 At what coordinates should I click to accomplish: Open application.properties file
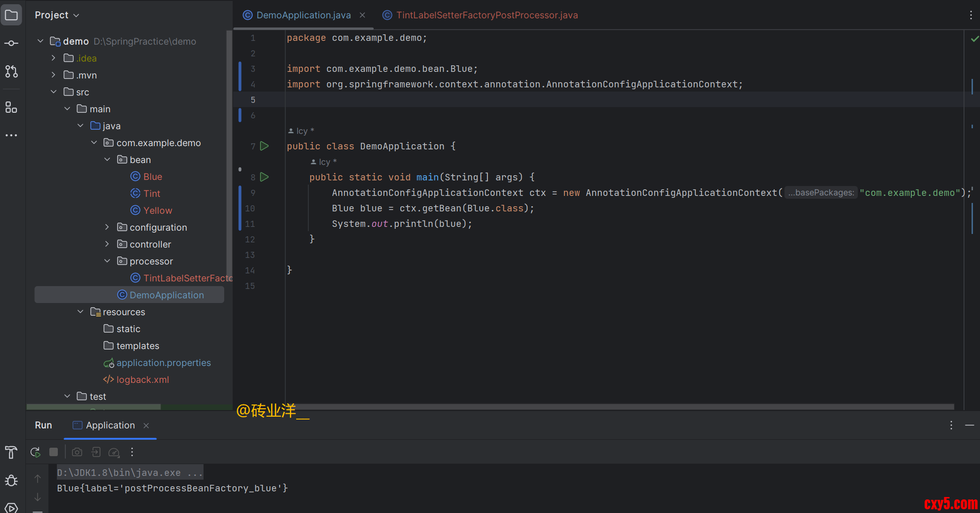click(163, 363)
